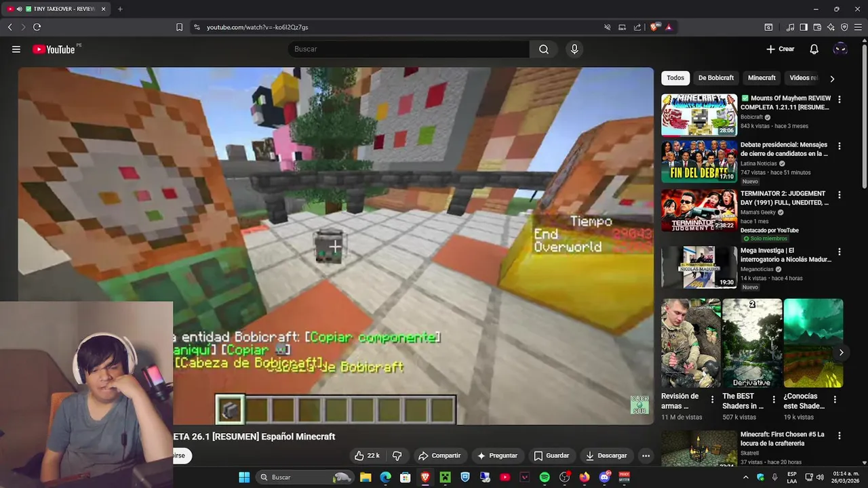This screenshot has height=488, width=868.
Task: Open options for TERMINATOR 2 video
Action: (840, 195)
